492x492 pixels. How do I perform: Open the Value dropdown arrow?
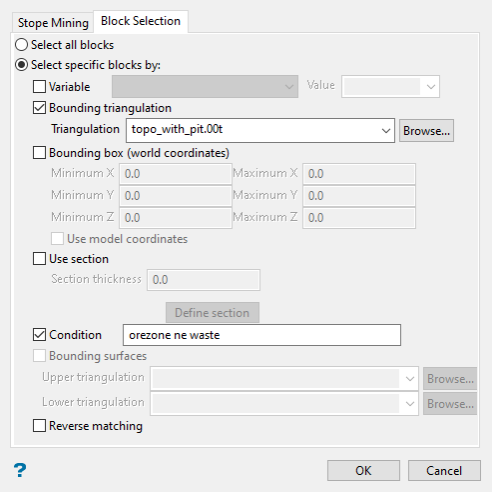[431, 87]
